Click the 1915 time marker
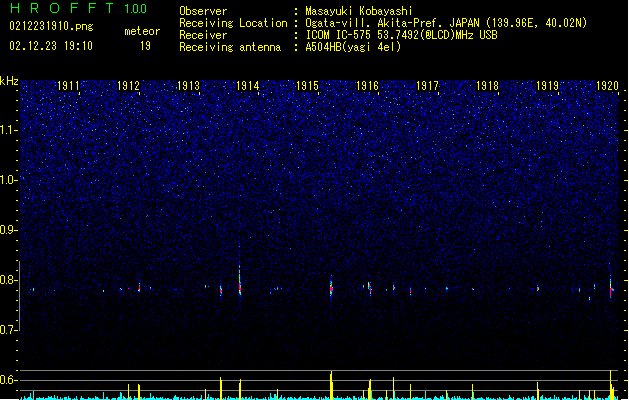 click(x=307, y=86)
